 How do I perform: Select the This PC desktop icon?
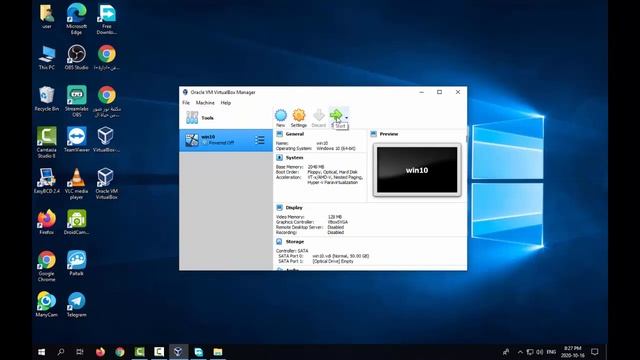coord(47,58)
